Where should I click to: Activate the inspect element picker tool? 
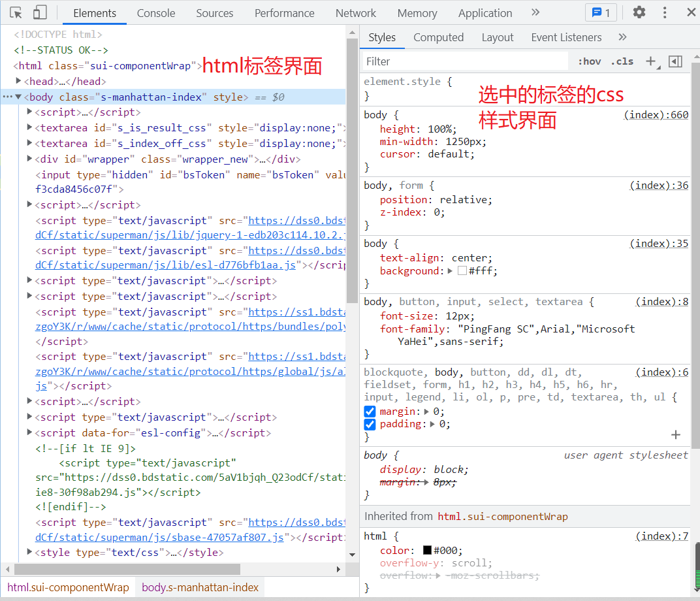(17, 12)
